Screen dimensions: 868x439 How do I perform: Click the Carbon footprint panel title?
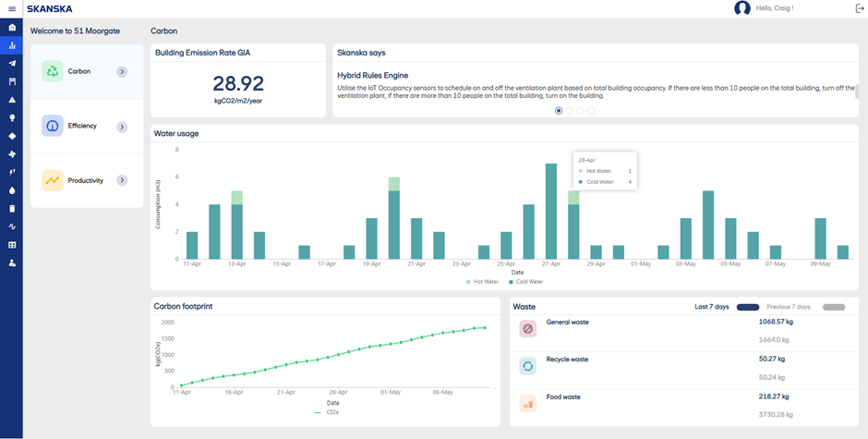click(x=183, y=306)
